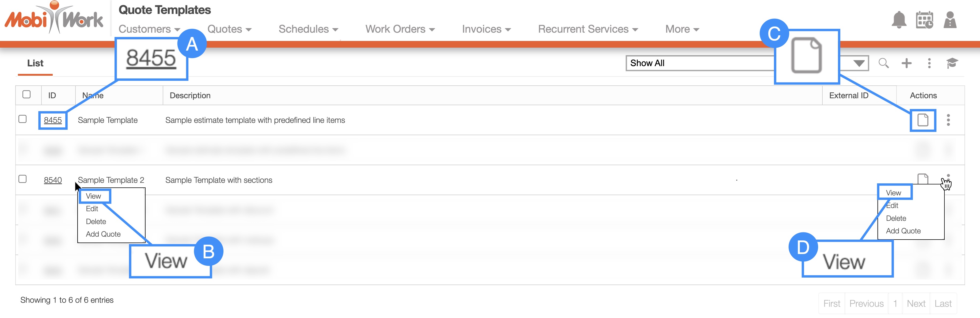Click the search magnifier icon
Screen dimensions: 980x318
click(883, 63)
